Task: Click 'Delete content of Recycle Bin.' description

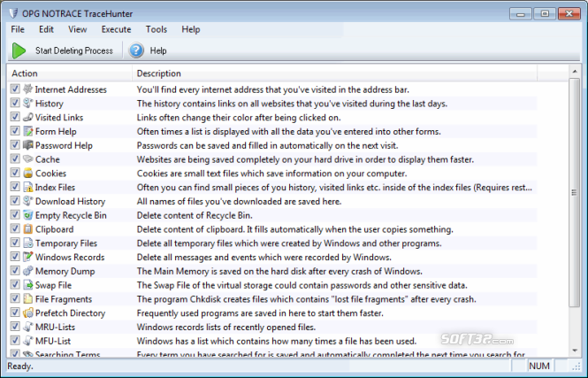Action: coord(195,215)
